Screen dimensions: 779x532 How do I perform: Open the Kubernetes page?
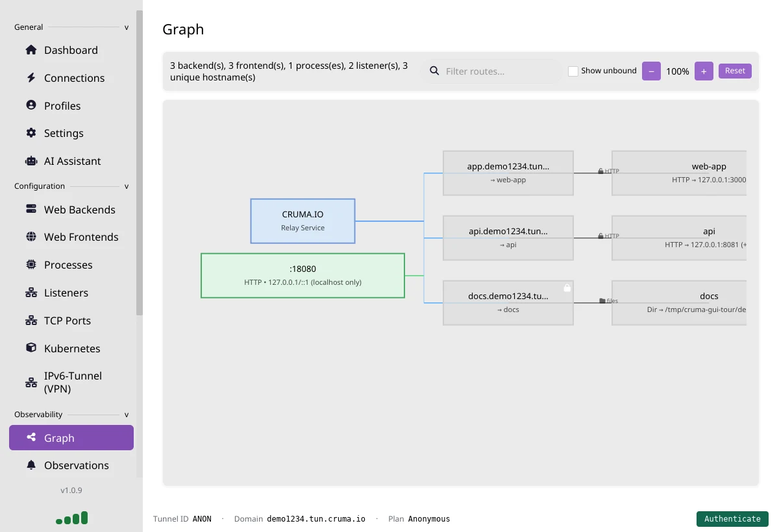point(71,348)
